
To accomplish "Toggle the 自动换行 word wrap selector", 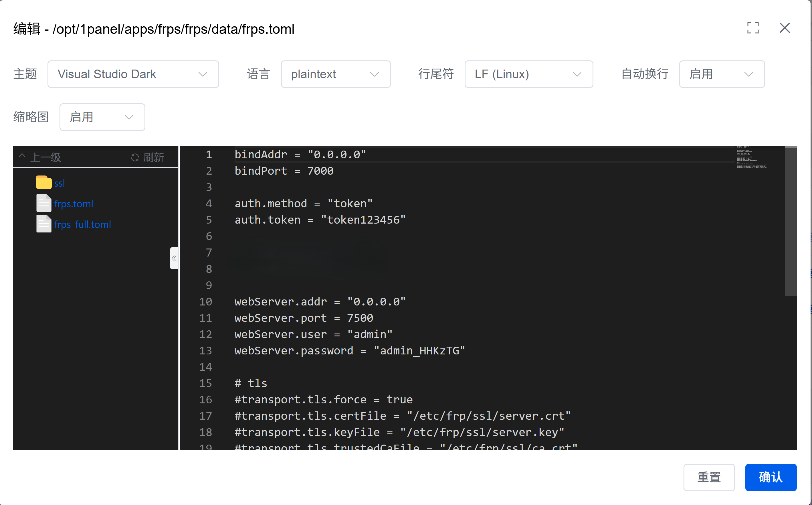I will point(722,74).
